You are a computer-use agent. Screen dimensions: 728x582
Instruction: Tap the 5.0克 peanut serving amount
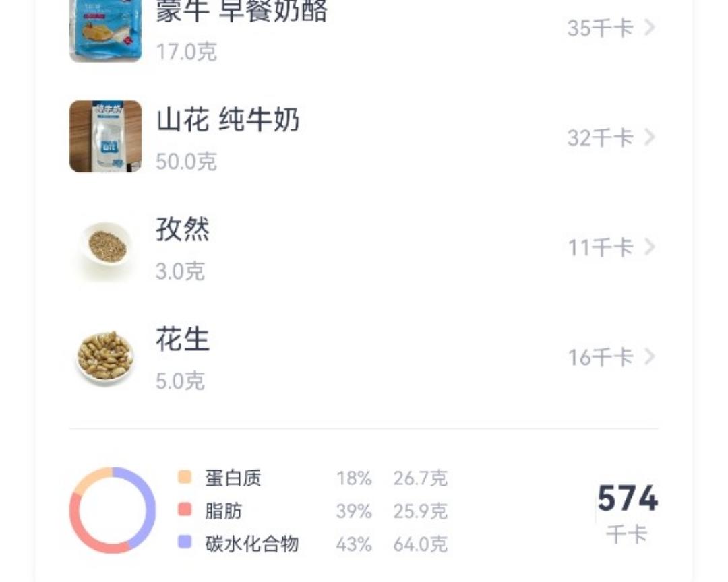[180, 381]
